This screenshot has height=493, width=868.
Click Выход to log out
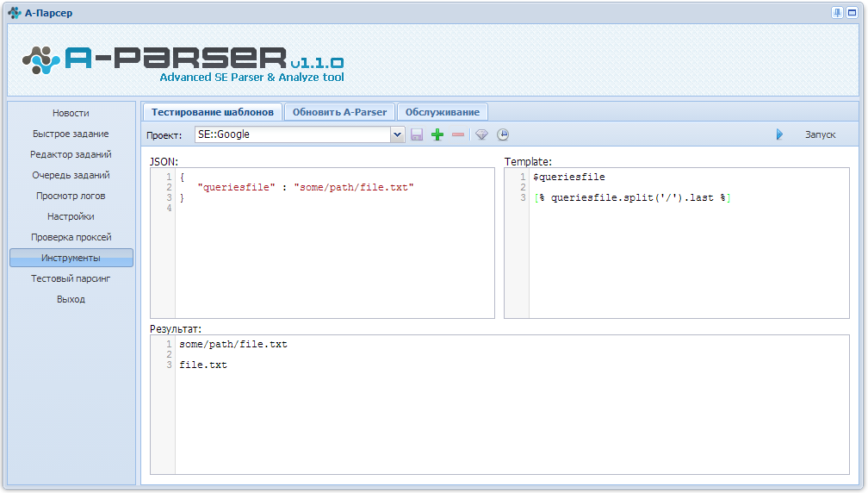[71, 299]
